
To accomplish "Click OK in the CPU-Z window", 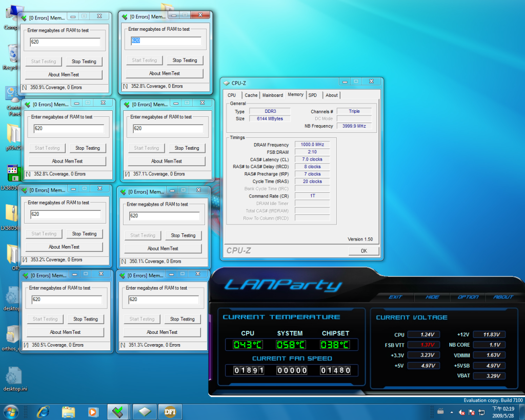I will coord(364,251).
